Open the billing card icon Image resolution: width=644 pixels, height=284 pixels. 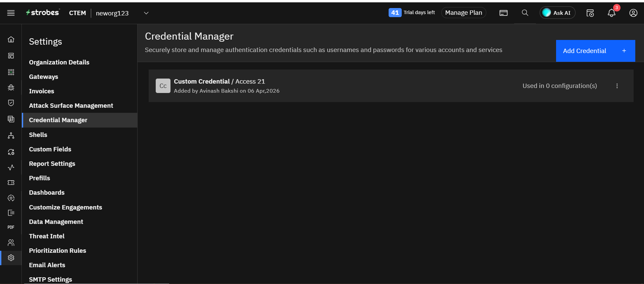tap(503, 13)
